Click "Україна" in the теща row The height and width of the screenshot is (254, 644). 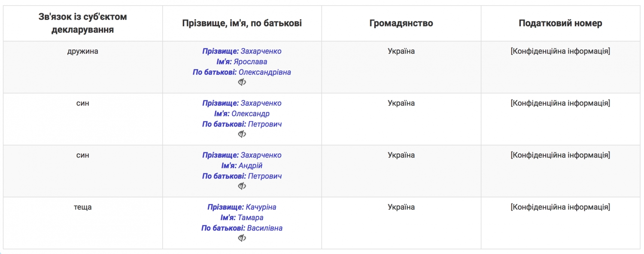401,207
